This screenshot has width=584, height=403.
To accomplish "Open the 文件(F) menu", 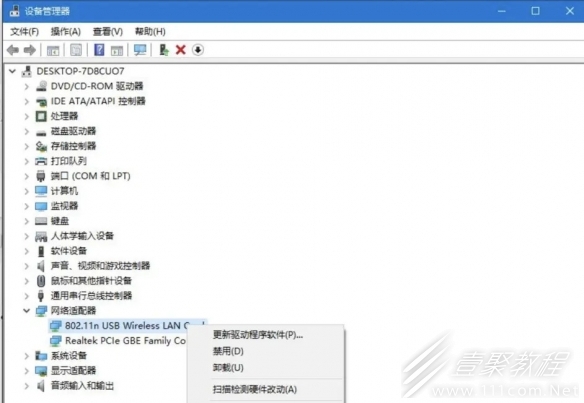I will (24, 32).
